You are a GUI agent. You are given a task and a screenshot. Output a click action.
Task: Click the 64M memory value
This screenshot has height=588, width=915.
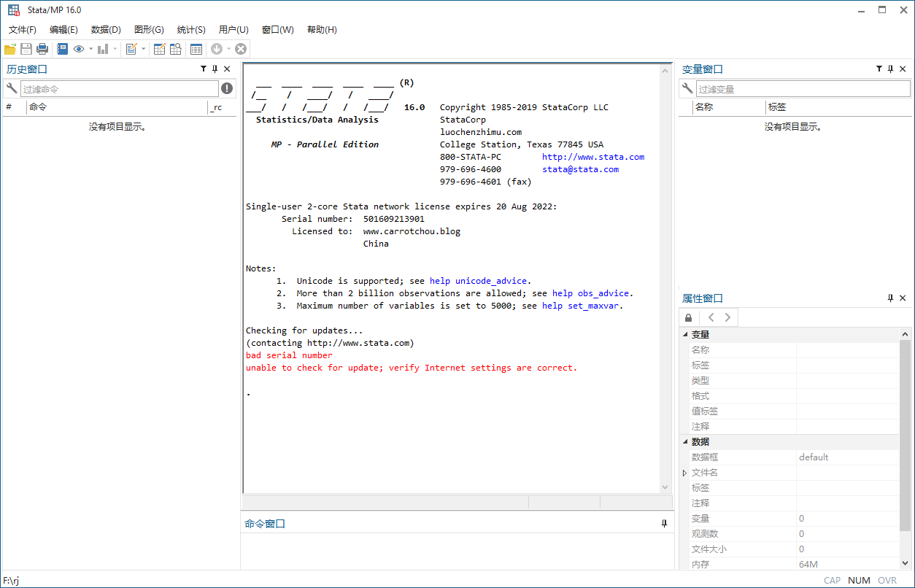point(808,564)
